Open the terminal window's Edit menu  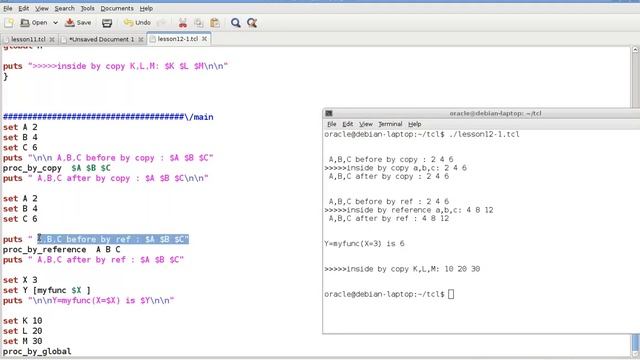(x=347, y=124)
